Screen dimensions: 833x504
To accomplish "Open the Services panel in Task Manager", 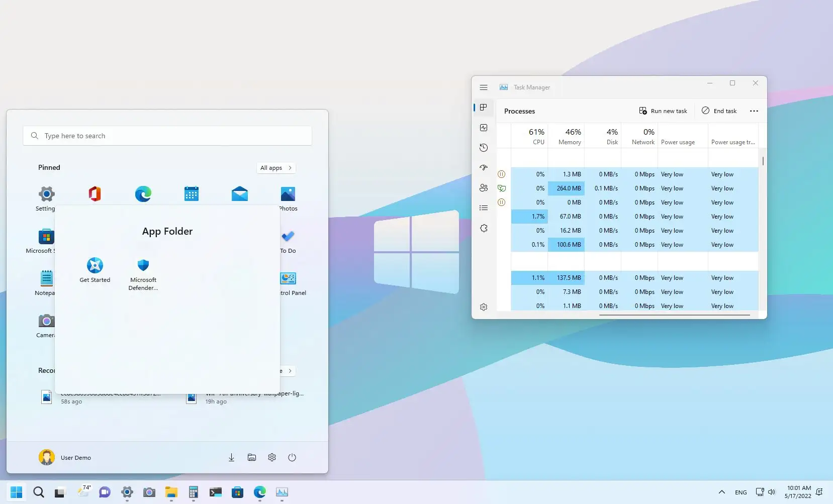I will coord(484,228).
